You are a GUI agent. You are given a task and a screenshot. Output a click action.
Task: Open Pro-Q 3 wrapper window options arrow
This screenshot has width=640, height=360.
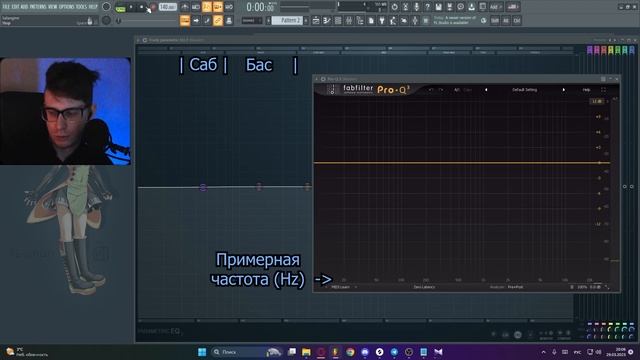coord(317,79)
